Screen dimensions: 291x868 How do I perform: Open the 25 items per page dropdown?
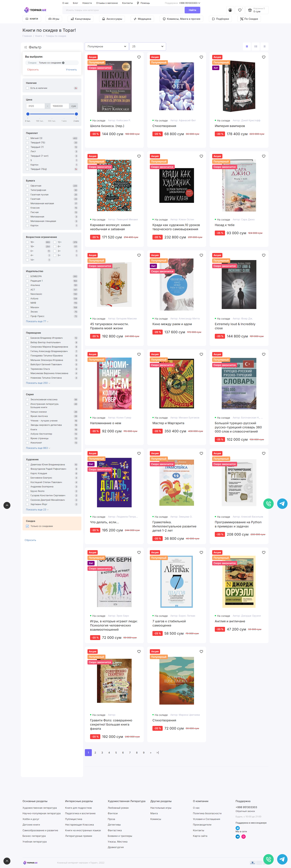(x=148, y=46)
